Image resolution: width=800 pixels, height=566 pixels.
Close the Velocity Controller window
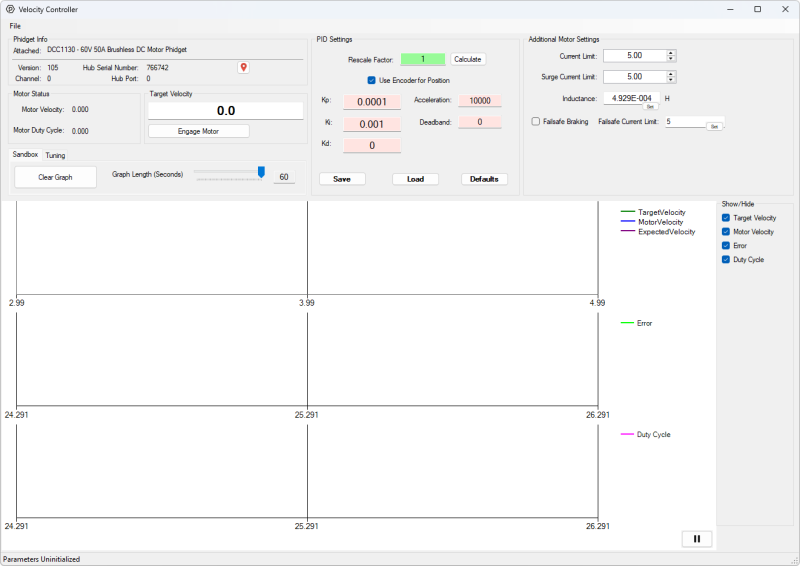785,9
